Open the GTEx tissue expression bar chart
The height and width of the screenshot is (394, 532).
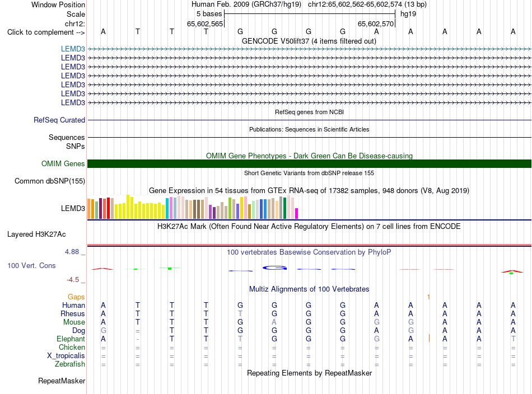pyautogui.click(x=193, y=207)
